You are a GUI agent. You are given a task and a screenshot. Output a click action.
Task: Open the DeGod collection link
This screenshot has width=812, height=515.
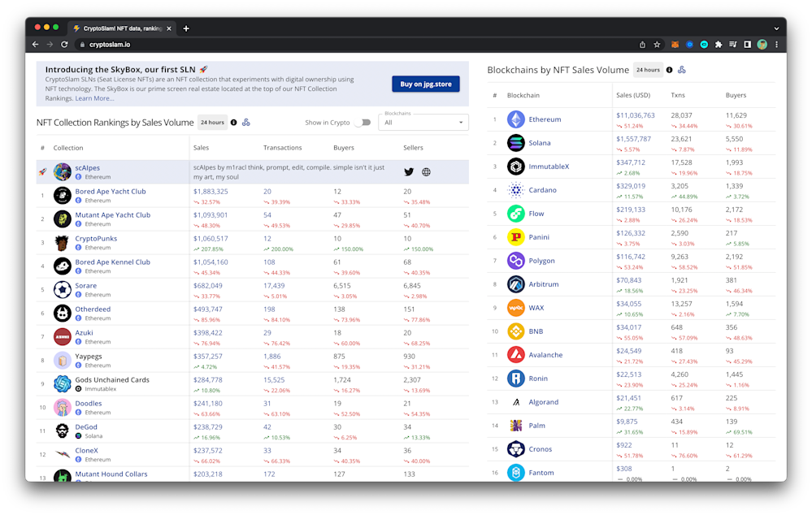tap(86, 427)
